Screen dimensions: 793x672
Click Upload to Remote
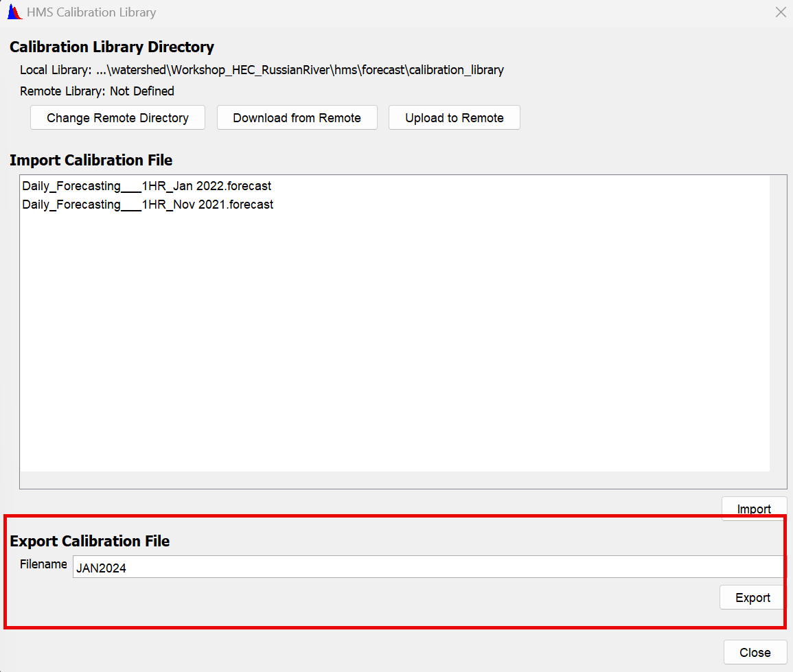coord(454,117)
